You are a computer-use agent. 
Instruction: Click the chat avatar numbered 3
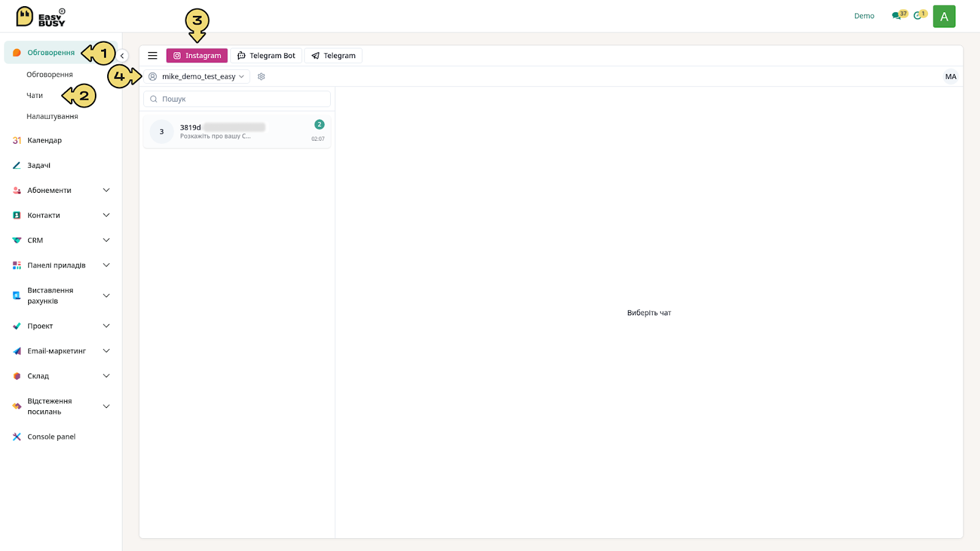162,132
